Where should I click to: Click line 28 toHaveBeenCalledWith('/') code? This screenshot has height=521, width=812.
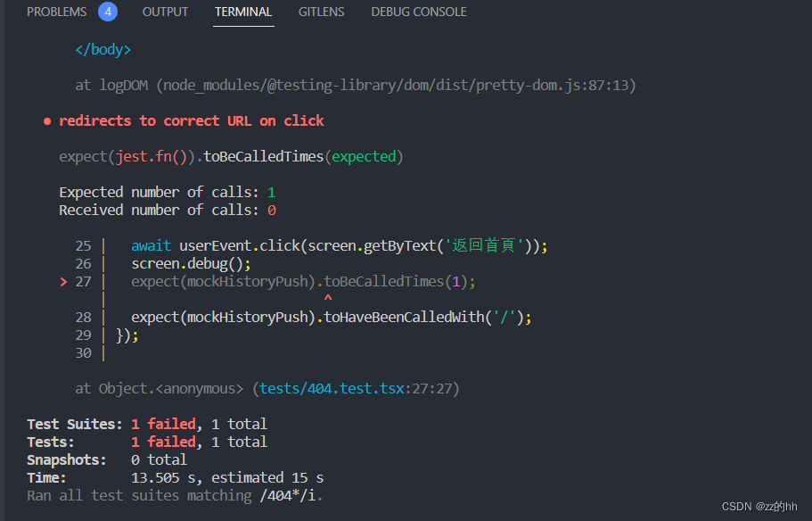click(332, 318)
